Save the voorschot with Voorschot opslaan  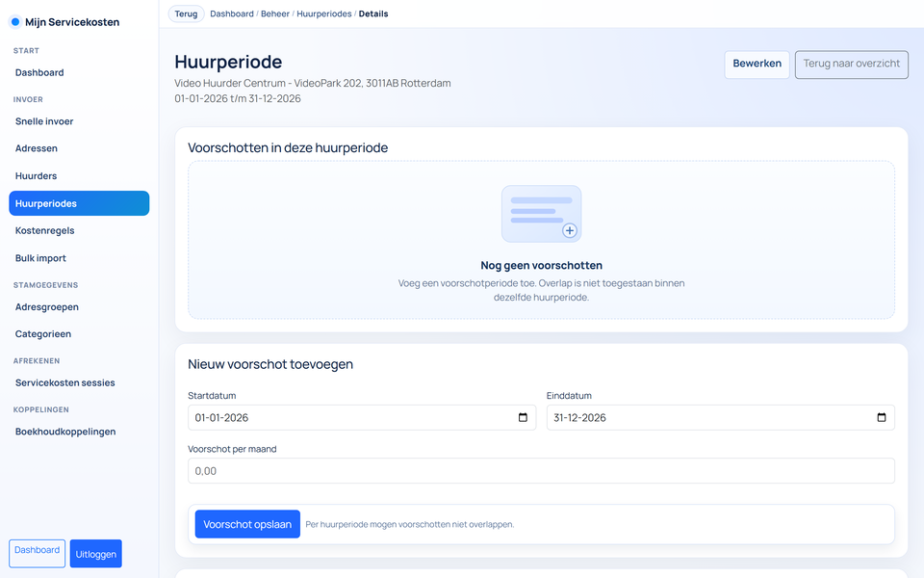click(246, 523)
